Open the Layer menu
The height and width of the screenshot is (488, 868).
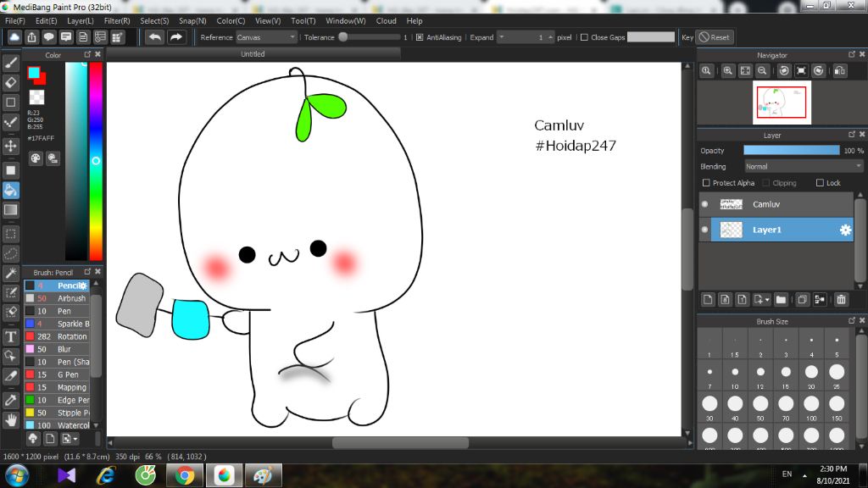[x=81, y=21]
